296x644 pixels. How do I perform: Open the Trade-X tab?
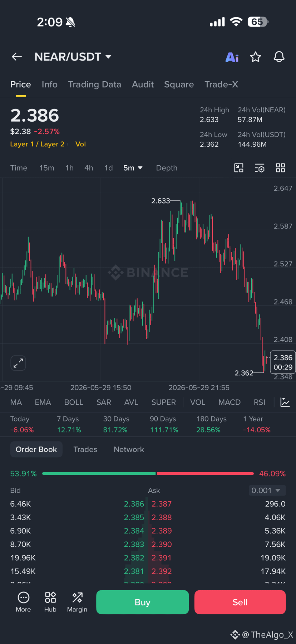221,84
